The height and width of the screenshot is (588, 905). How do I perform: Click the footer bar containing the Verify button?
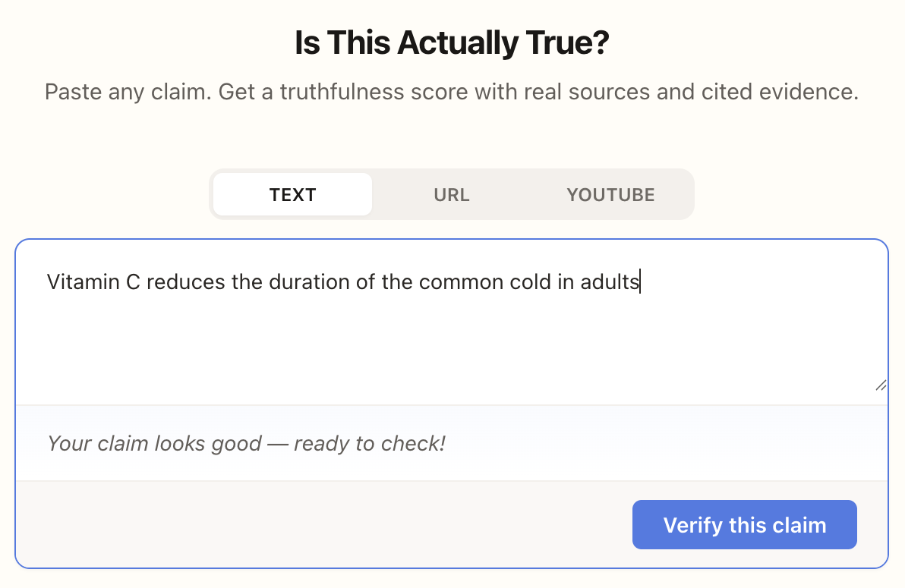point(304,524)
